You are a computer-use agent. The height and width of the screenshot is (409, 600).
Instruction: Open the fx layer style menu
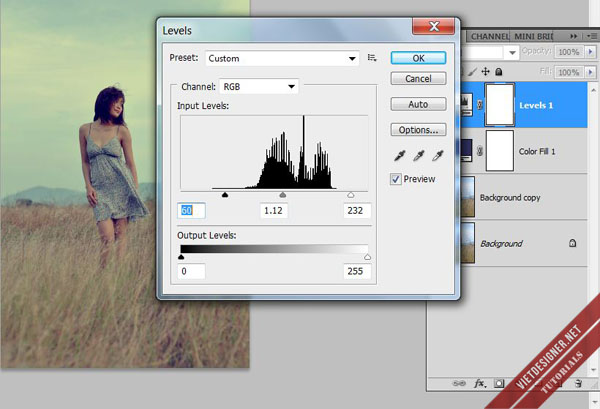480,383
